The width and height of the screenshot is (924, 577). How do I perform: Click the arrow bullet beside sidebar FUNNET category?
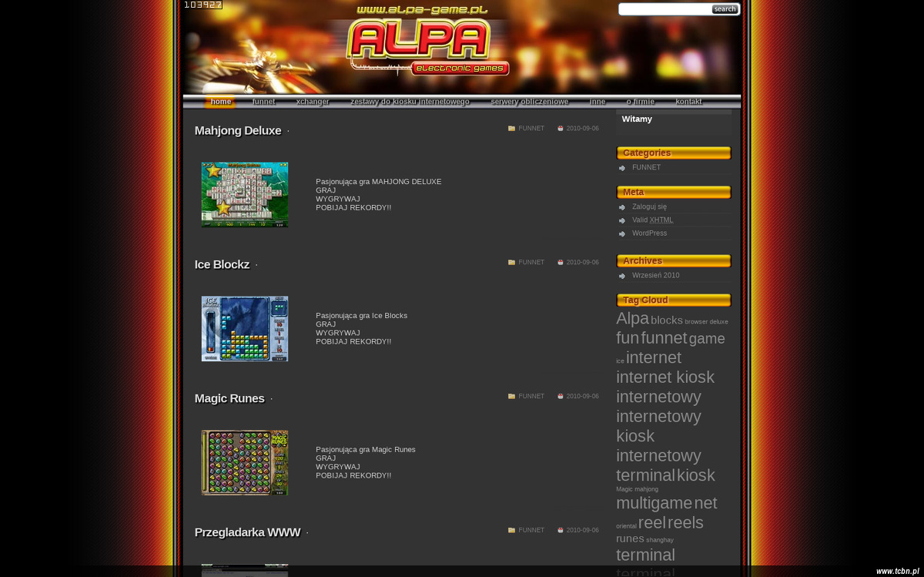622,168
